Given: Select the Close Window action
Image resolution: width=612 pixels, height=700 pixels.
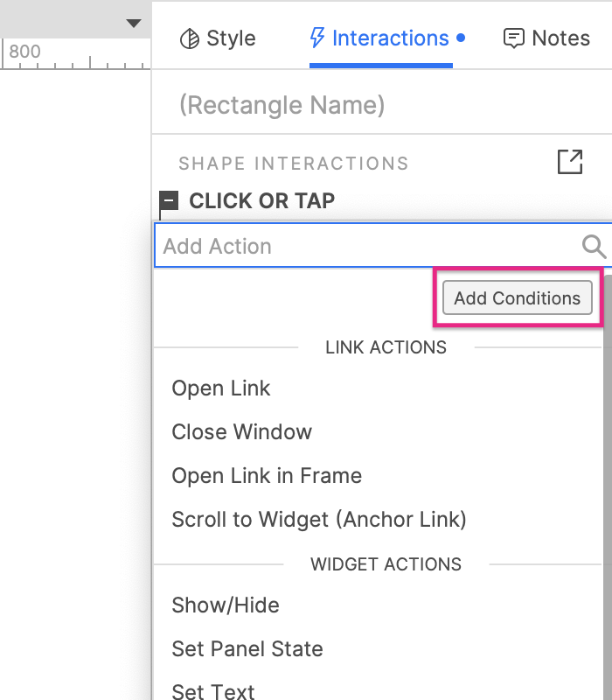Looking at the screenshot, I should [241, 432].
